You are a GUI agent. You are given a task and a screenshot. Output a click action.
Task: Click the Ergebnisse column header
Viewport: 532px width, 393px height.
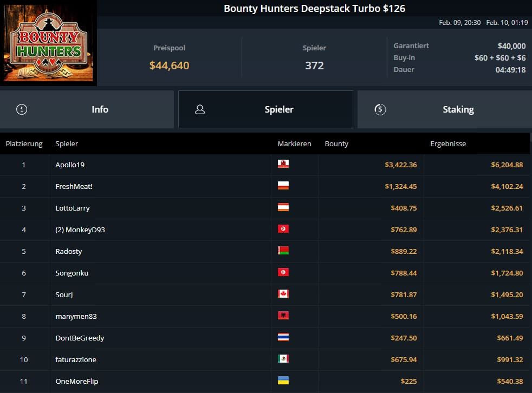[448, 143]
